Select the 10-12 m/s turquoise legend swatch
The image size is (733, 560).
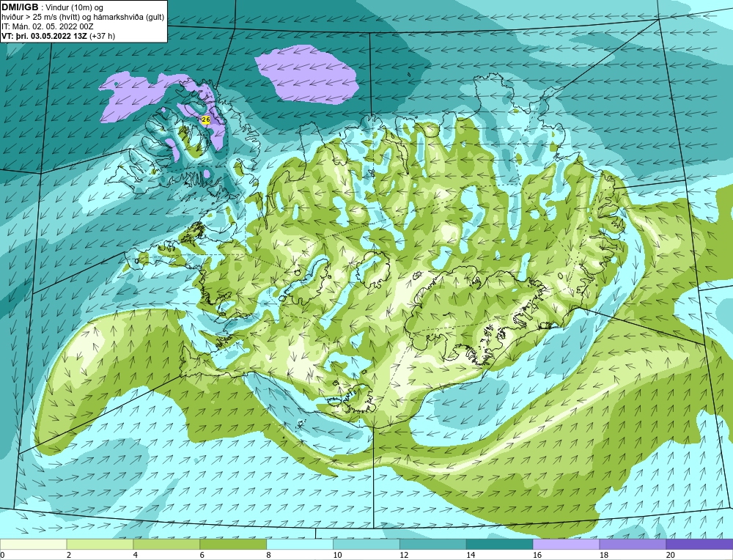tap(366, 544)
